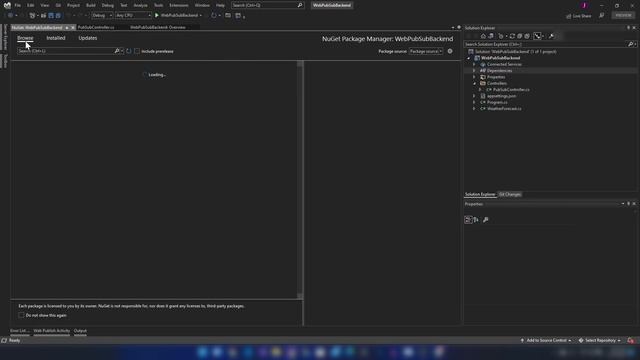Select WeatherForecast.cs in Solution Explorer

pos(504,109)
